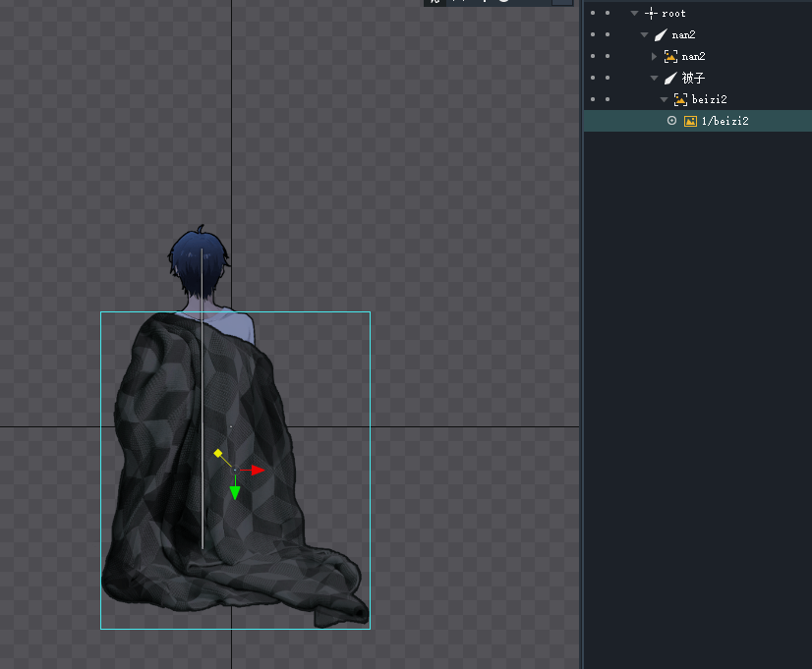Collapse the 被子 bone node
812x669 pixels.
655,78
